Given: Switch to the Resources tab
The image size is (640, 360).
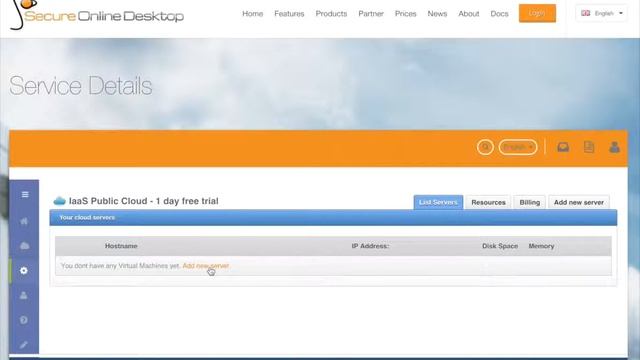Looking at the screenshot, I should [488, 202].
